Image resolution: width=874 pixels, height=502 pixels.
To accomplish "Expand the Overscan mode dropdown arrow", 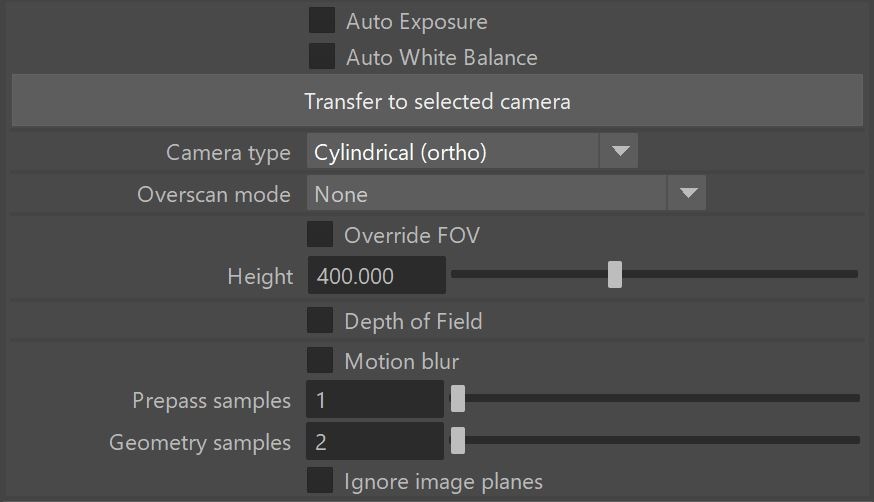I will (688, 193).
